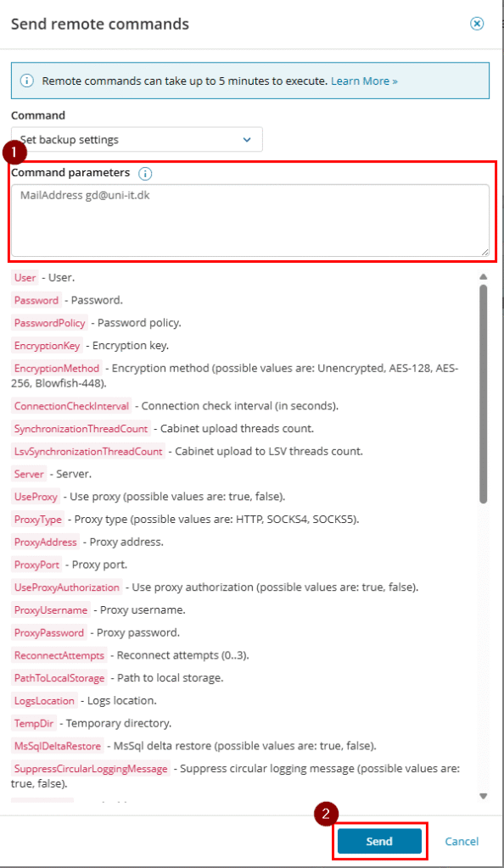Click the EncryptionMethod parameter tag

pyautogui.click(x=57, y=368)
